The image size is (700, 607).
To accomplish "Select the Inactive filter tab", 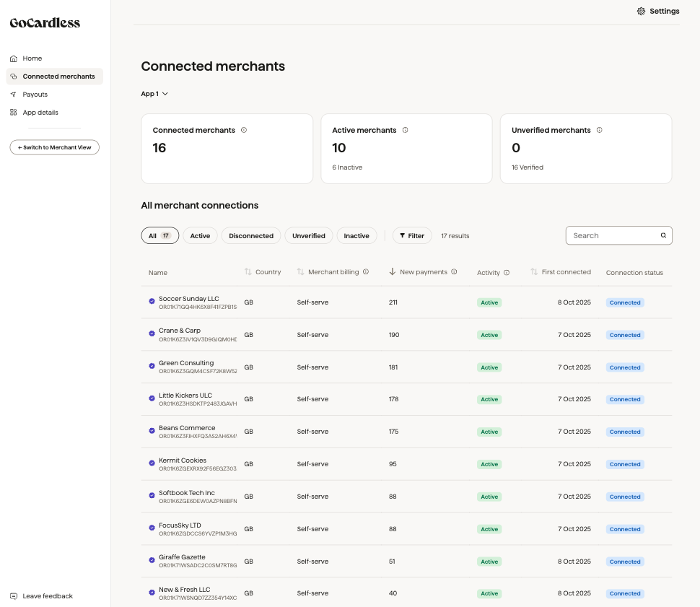I will tap(356, 236).
